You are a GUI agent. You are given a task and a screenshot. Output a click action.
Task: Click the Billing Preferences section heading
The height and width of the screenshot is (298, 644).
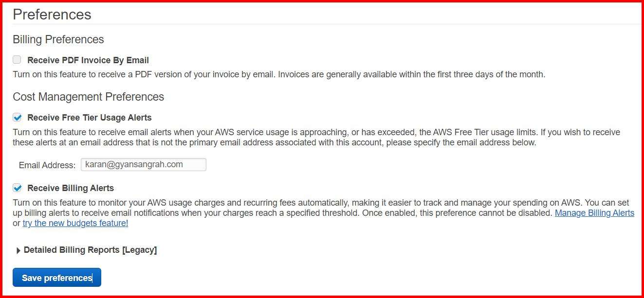coord(58,39)
